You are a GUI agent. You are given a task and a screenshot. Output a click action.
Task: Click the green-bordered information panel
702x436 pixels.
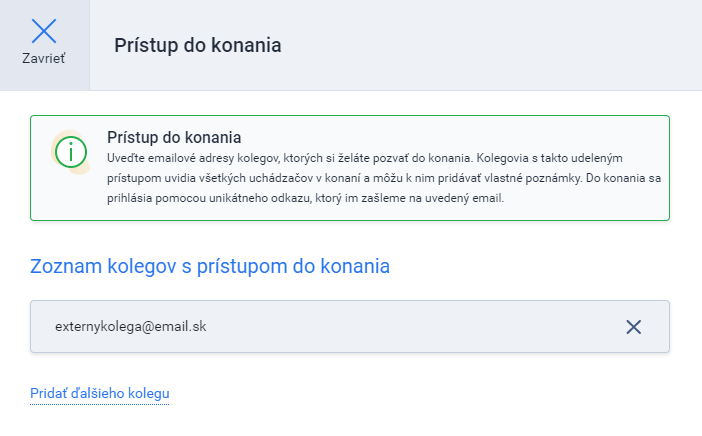350,168
